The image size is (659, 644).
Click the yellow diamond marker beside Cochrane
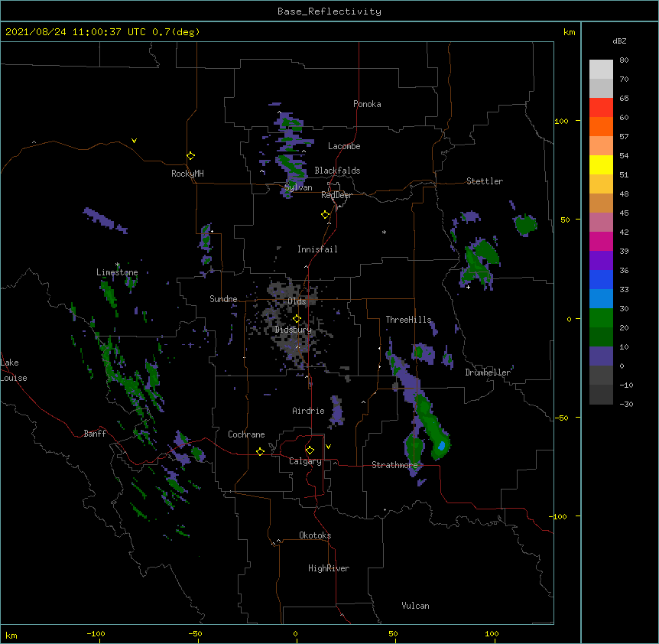260,451
